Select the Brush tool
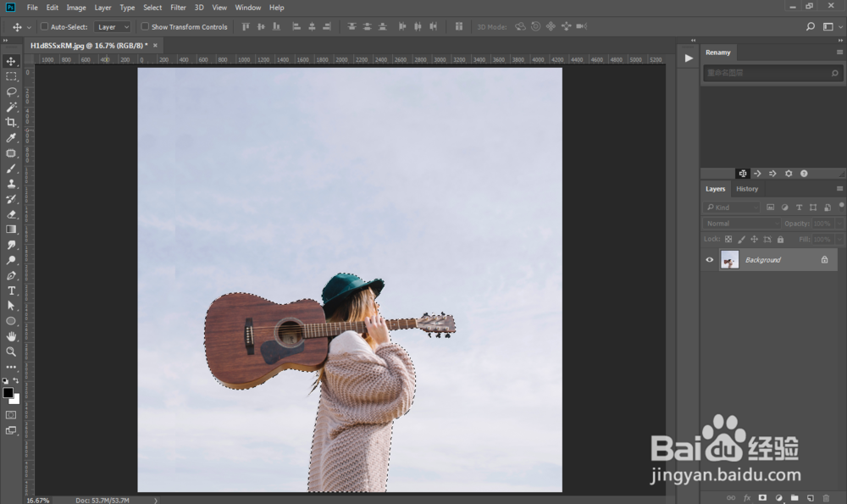847x504 pixels. 11,169
